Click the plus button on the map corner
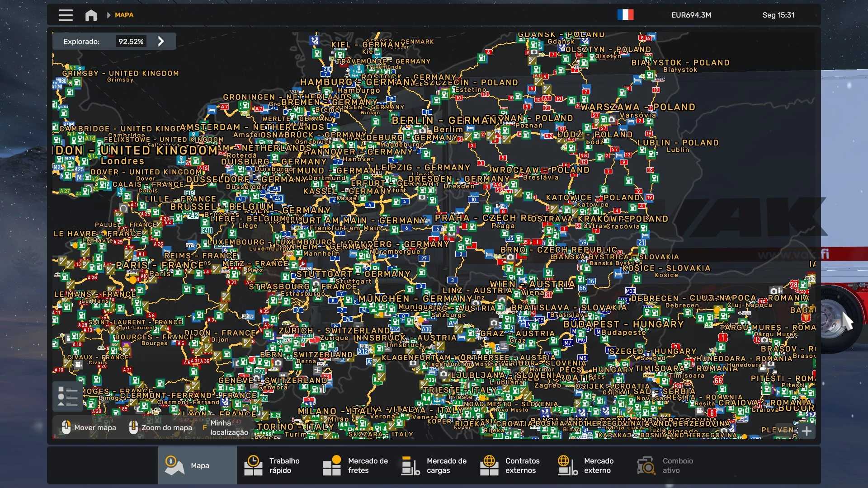Screen dimensions: 868x488 coord(807,431)
